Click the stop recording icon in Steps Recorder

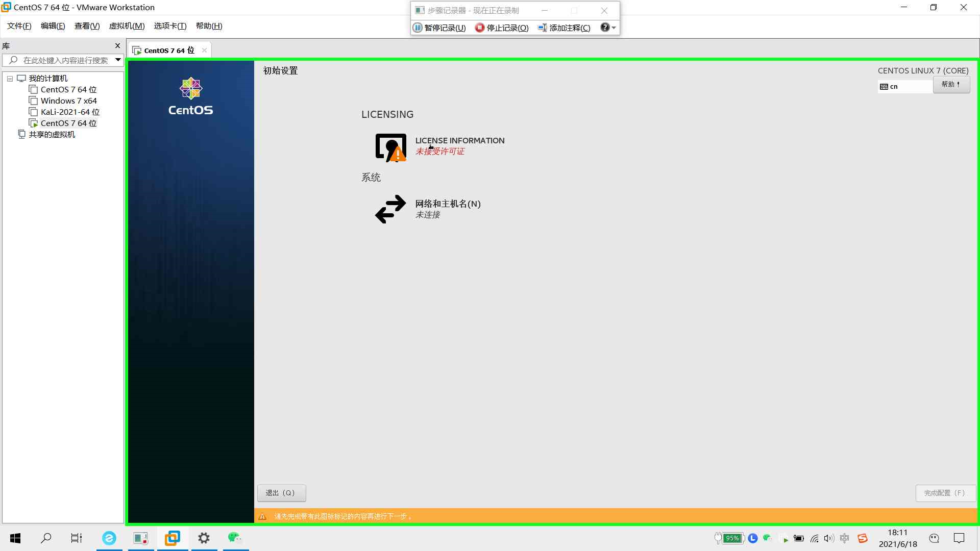(x=479, y=28)
